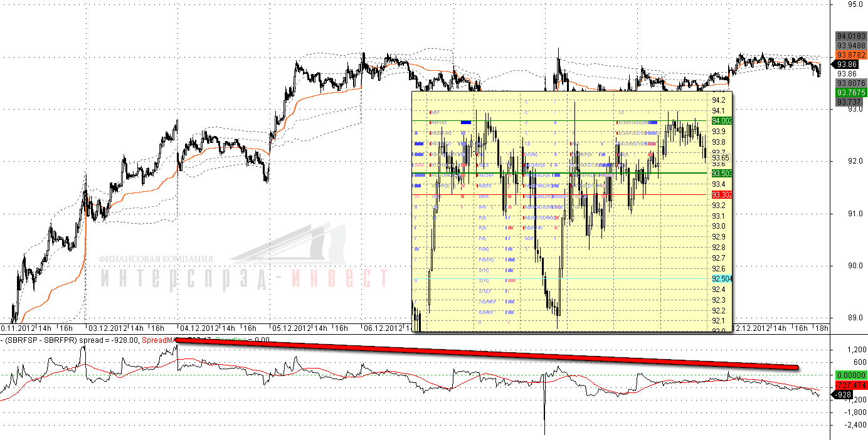
Task: Click the green 94.002 level label
Action: [x=722, y=121]
